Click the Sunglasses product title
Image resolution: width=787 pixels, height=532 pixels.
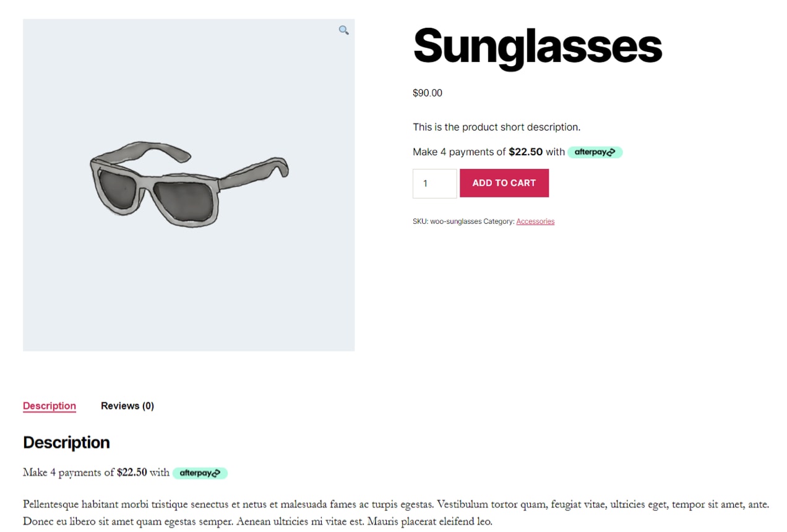click(537, 46)
